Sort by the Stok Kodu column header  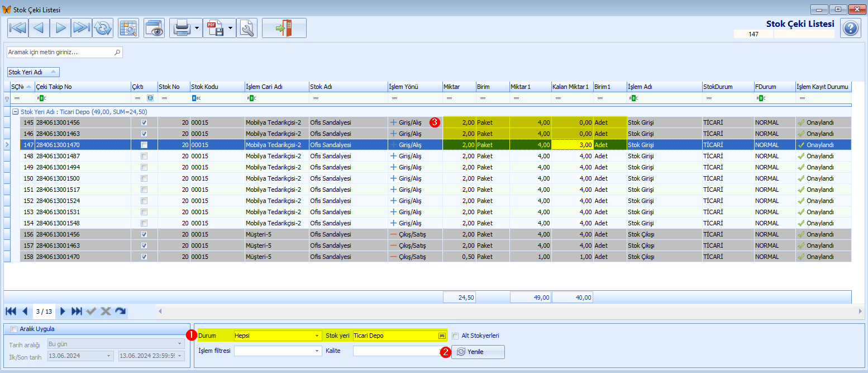click(217, 87)
